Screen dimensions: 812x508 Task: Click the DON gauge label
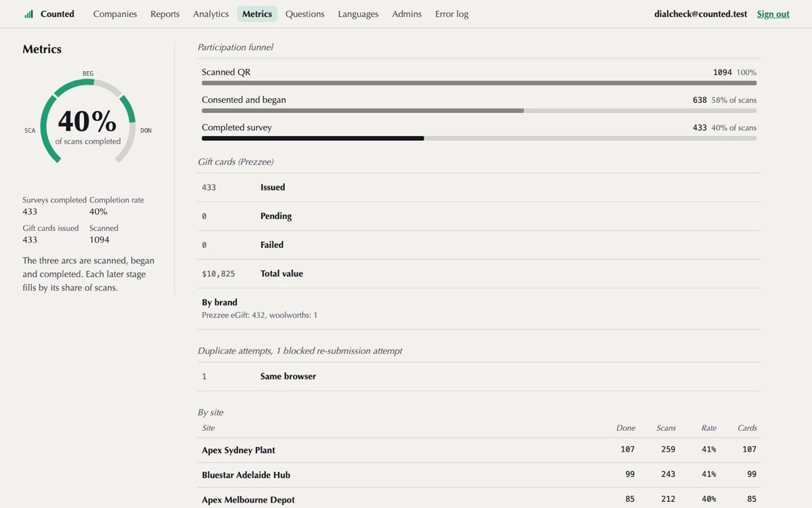pos(146,130)
